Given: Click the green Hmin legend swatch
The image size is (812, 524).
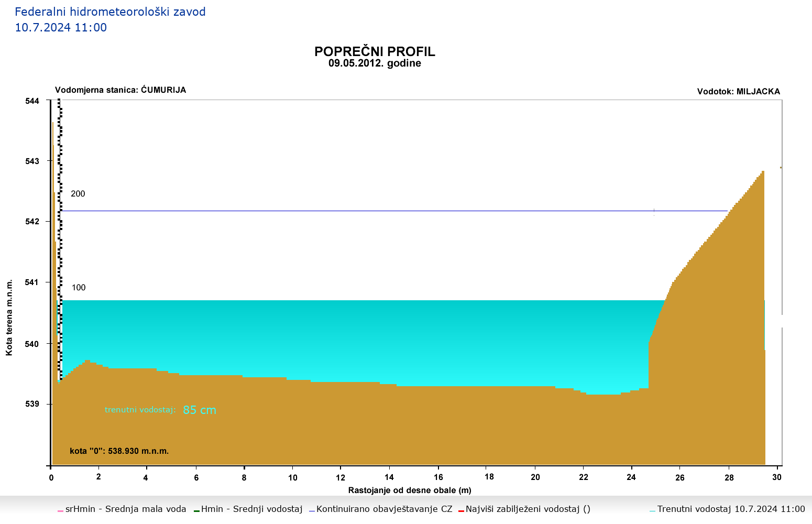Looking at the screenshot, I should (196, 510).
